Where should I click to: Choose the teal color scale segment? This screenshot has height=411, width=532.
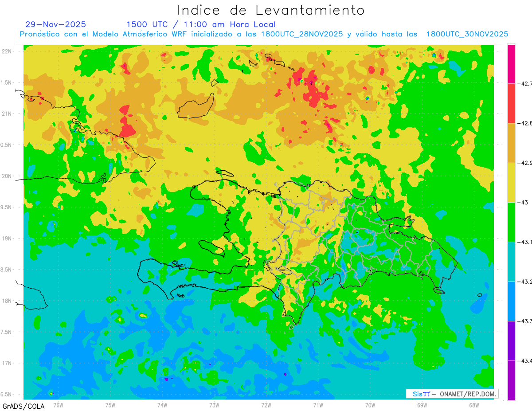511,262
